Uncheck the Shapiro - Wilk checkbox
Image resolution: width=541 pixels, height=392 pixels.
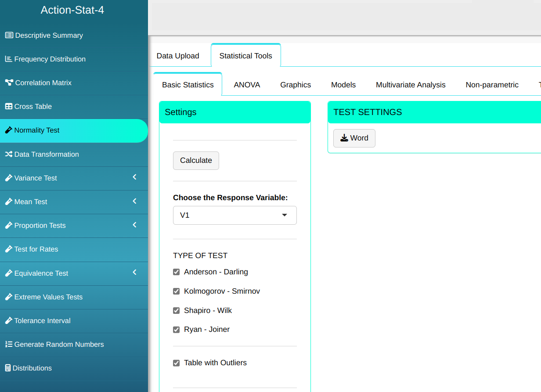pyautogui.click(x=177, y=311)
